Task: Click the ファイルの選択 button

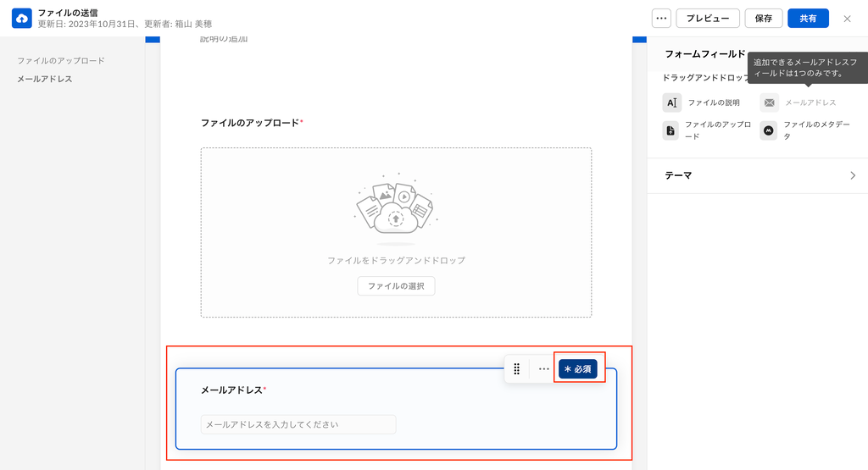Action: point(396,286)
